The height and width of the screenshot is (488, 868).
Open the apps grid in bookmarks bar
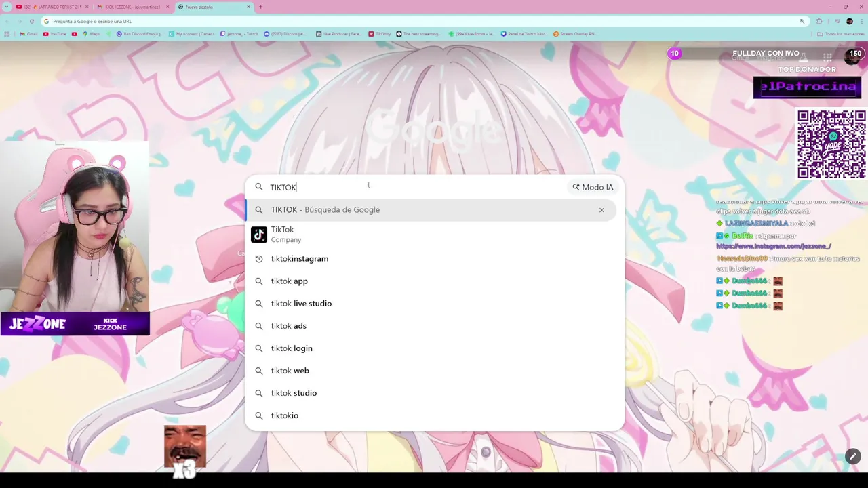tap(7, 34)
